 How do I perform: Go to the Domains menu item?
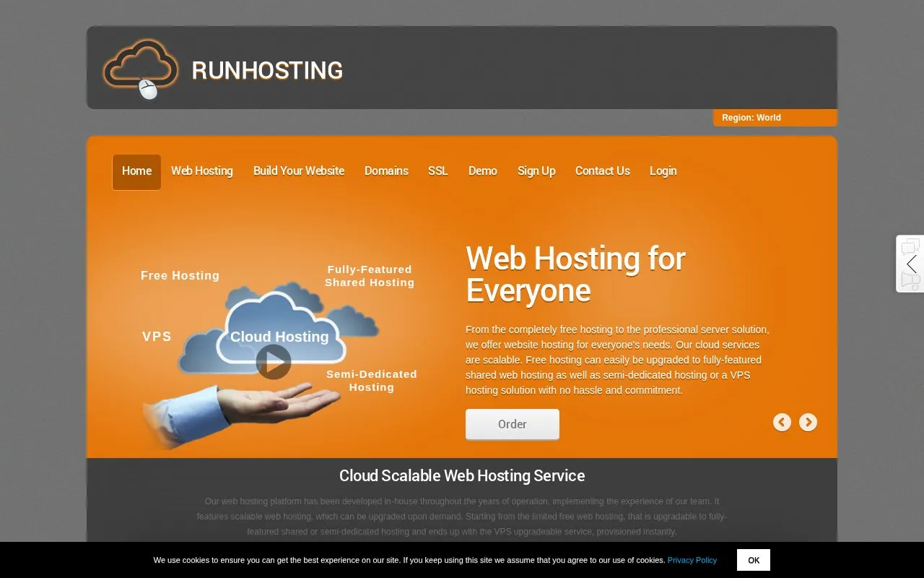click(386, 171)
